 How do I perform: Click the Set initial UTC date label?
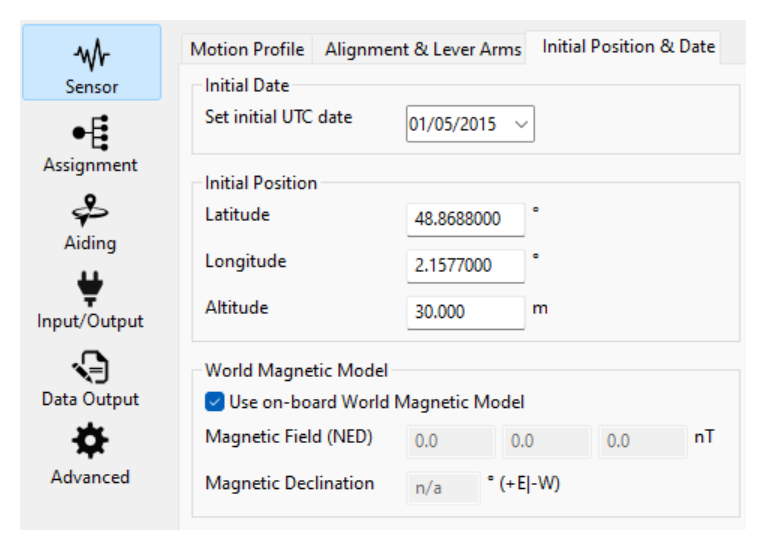click(x=278, y=117)
